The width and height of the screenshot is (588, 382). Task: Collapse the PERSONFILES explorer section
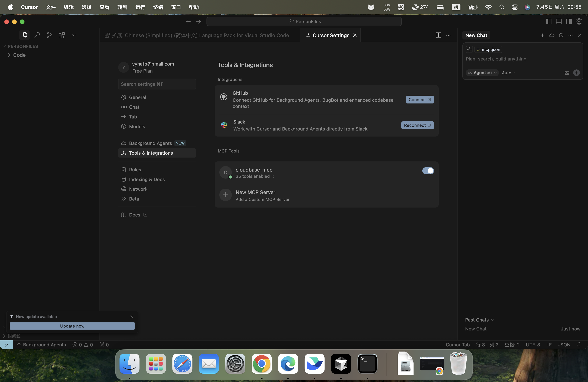[x=23, y=46]
